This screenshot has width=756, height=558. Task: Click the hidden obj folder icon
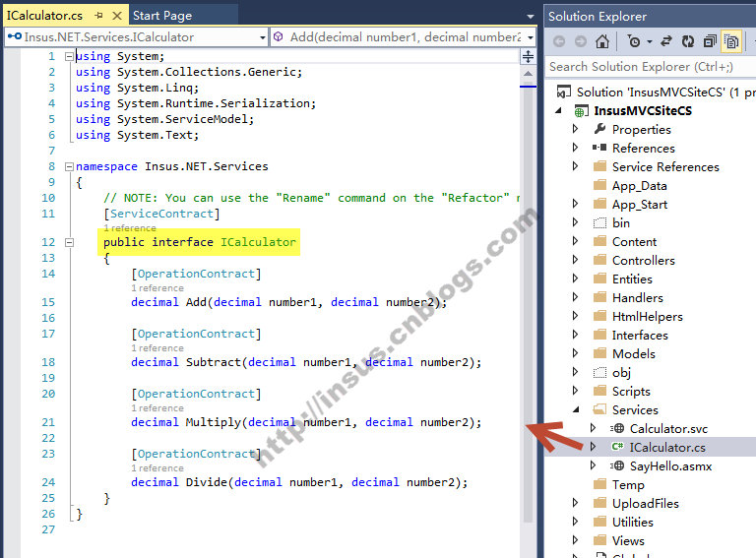click(599, 372)
